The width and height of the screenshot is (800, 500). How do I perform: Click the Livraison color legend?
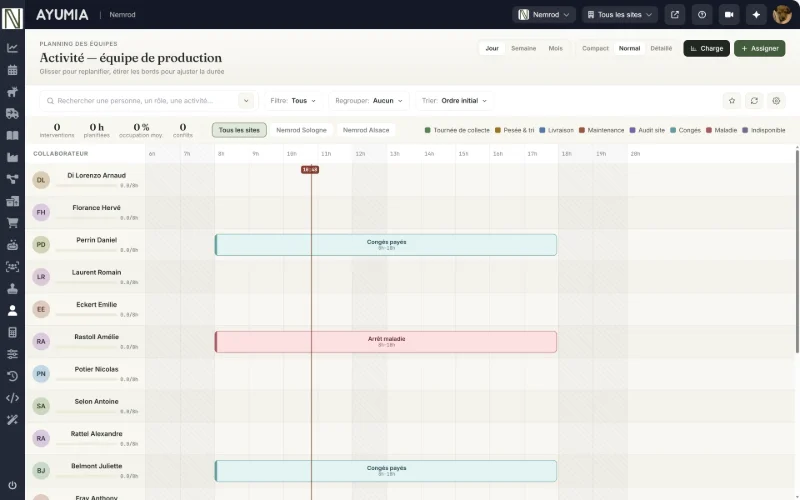557,130
